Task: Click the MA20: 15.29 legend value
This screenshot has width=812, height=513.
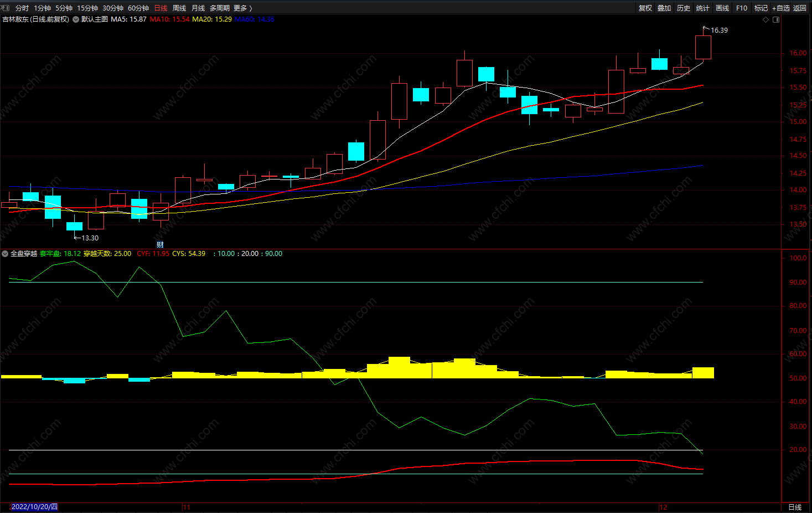Action: tap(212, 19)
